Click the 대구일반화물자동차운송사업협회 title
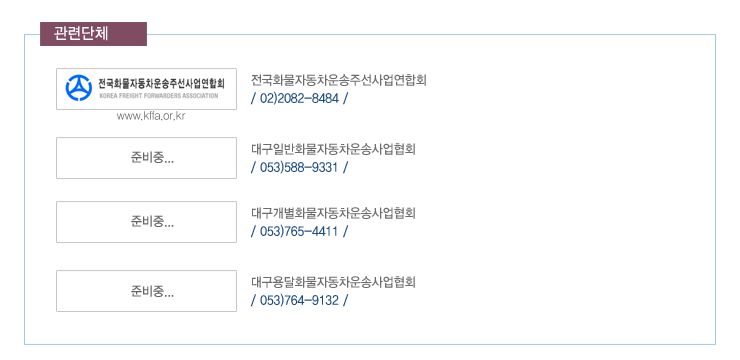740x360 pixels. [333, 150]
